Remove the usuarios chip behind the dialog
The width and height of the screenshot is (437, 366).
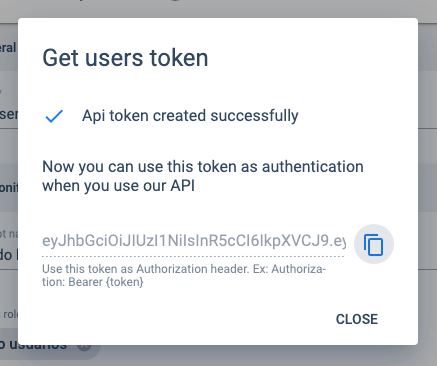[84, 347]
